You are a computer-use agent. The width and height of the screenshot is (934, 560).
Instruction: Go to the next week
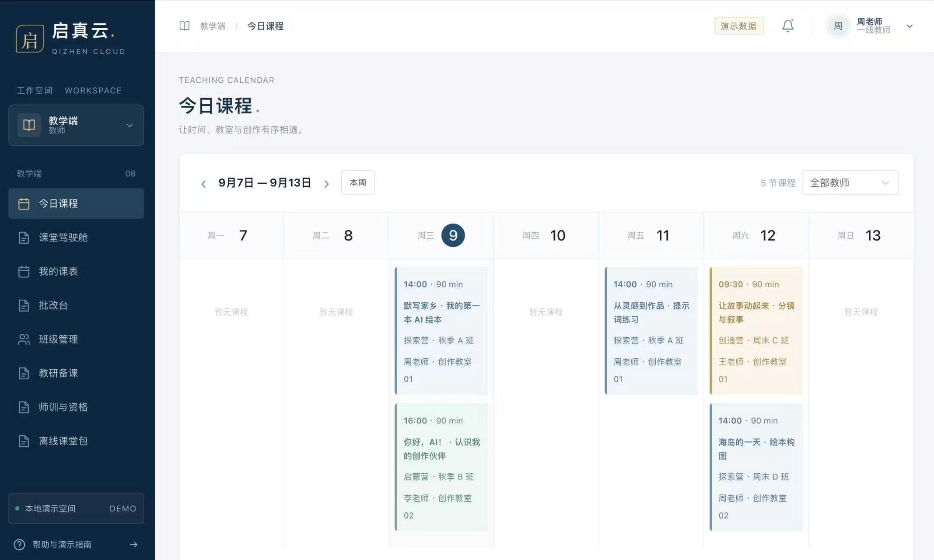click(x=326, y=184)
